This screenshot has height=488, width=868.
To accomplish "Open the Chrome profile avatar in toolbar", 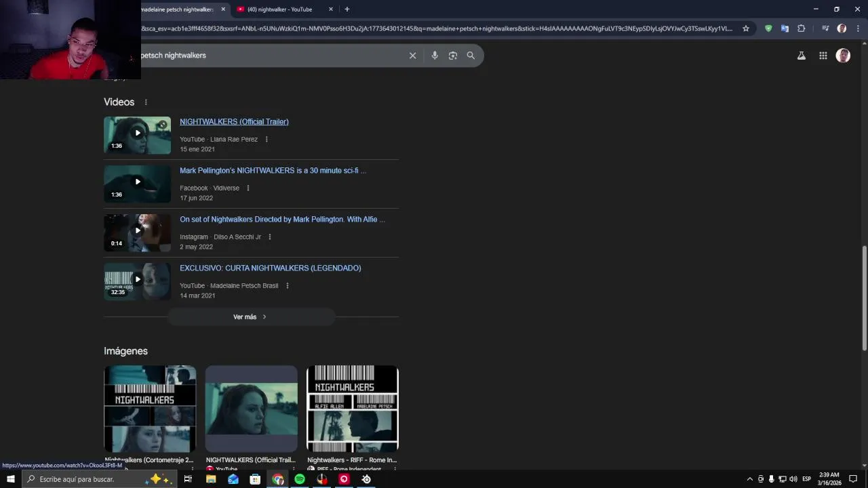I will pyautogui.click(x=842, y=28).
